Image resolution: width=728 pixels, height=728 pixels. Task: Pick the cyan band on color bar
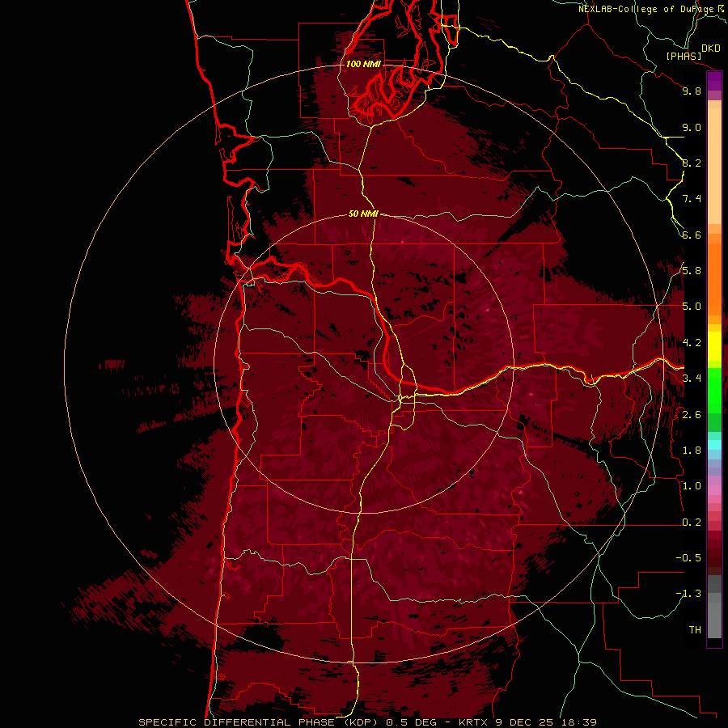pyautogui.click(x=714, y=445)
